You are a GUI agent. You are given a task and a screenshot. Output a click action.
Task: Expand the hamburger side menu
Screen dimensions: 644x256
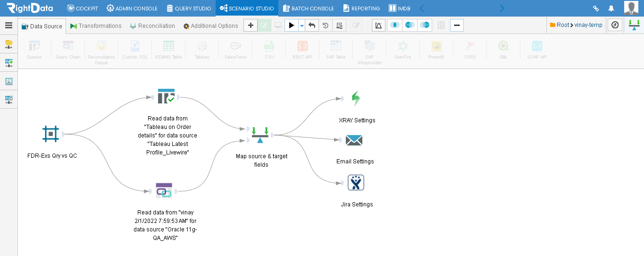pos(8,26)
